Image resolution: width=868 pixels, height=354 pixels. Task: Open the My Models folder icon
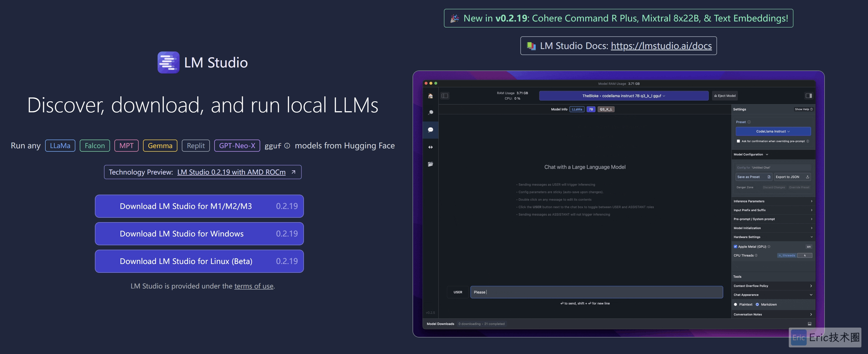point(430,164)
